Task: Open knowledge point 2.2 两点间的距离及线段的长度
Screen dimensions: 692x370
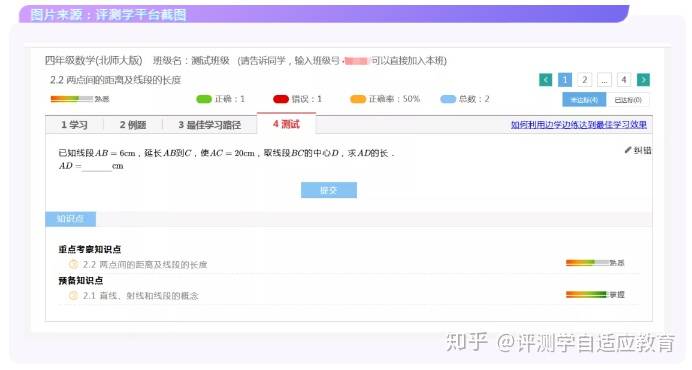Action: pos(145,264)
